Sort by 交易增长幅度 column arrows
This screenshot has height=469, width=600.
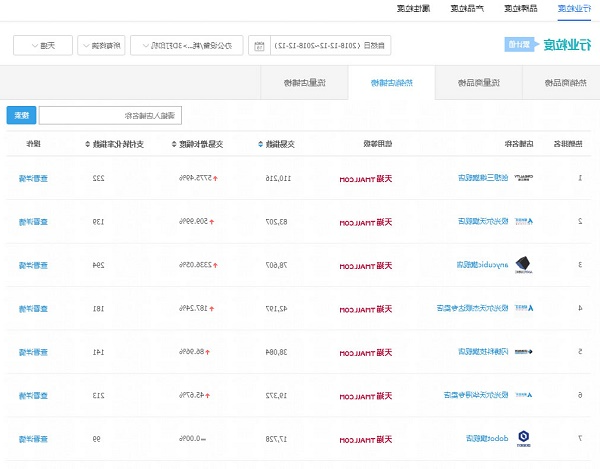[173, 144]
